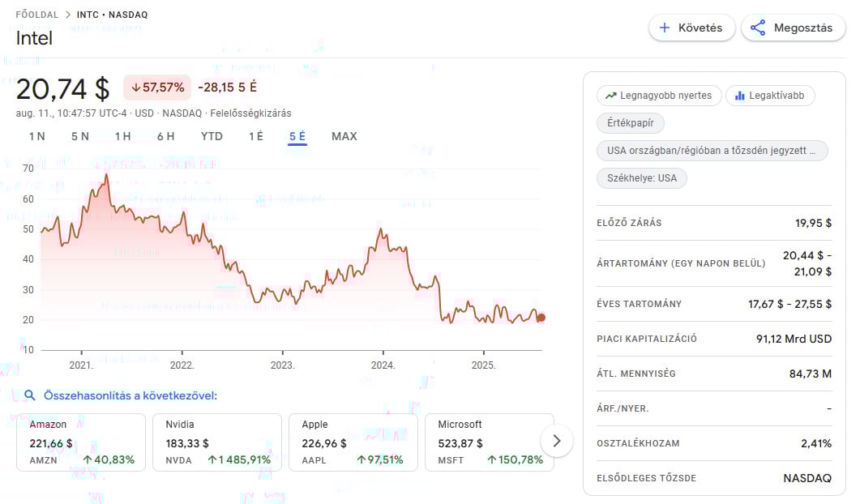The image size is (860, 504).
Task: Click the ELŐZŐ ZÁRÁS label
Action: pos(629,223)
